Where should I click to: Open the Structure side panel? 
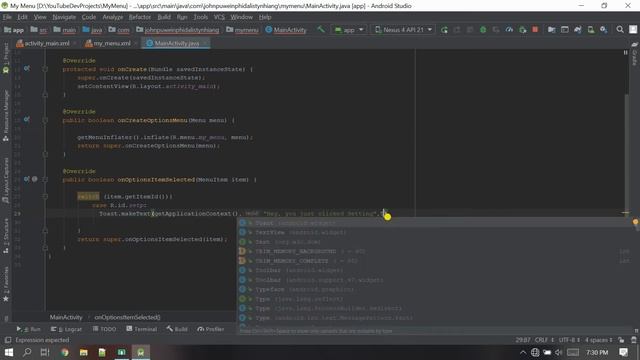coord(6,235)
